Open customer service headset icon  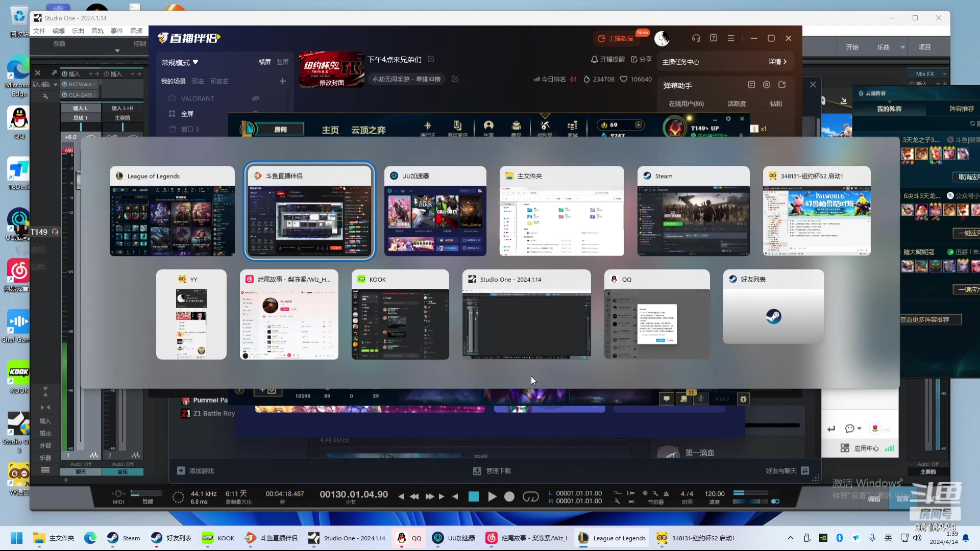(x=696, y=38)
